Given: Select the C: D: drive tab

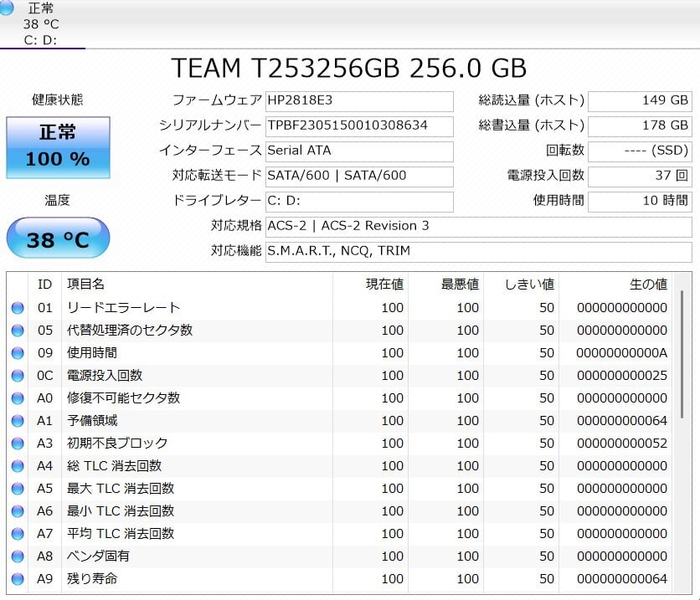Looking at the screenshot, I should (x=40, y=39).
